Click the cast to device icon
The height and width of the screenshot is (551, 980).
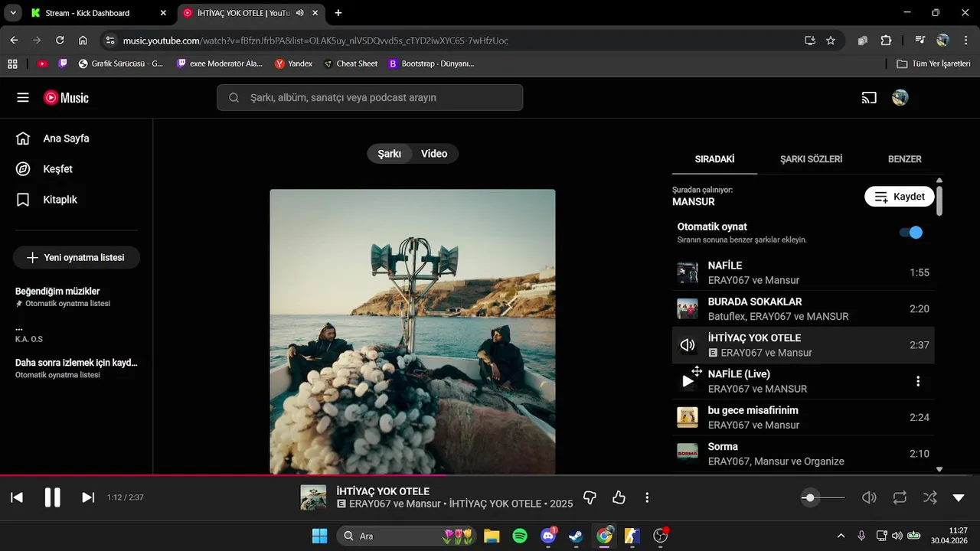pos(868,98)
